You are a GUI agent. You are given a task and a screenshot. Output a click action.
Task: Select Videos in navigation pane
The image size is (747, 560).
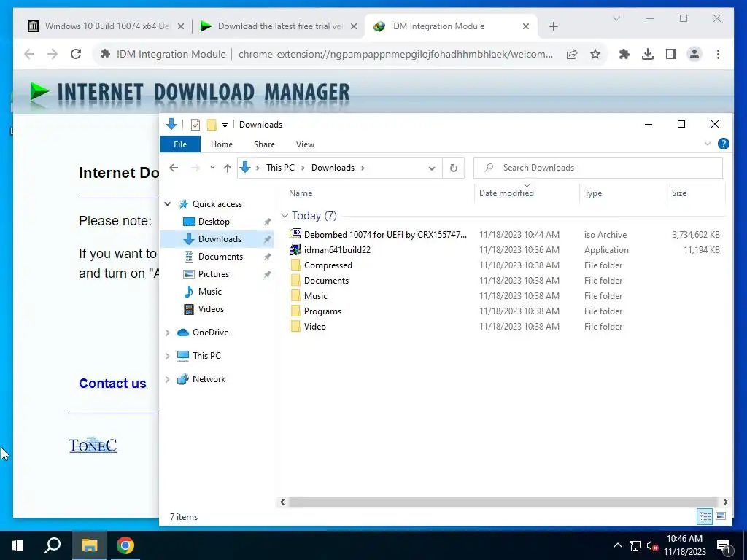point(211,309)
